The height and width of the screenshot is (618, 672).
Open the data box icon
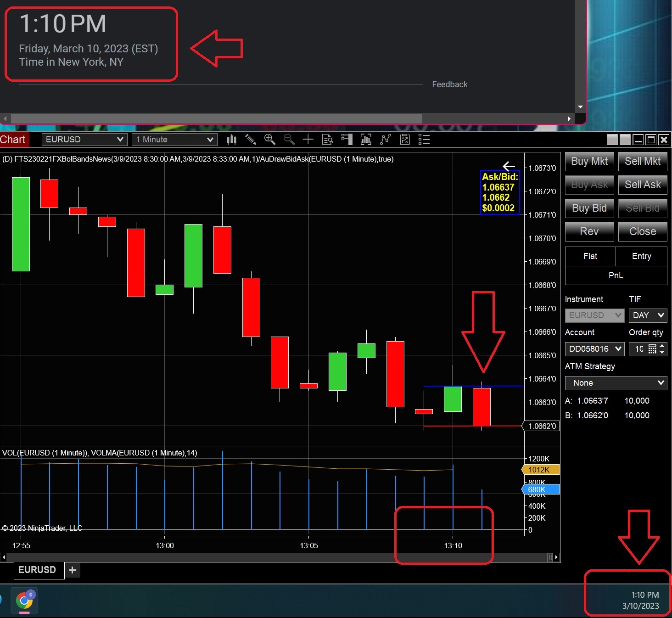click(x=327, y=140)
